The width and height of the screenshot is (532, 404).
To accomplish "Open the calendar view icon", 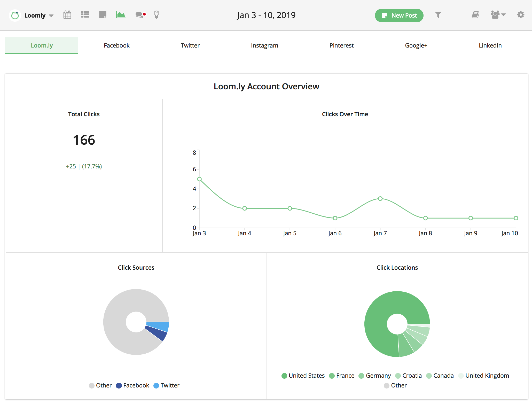I will 67,15.
